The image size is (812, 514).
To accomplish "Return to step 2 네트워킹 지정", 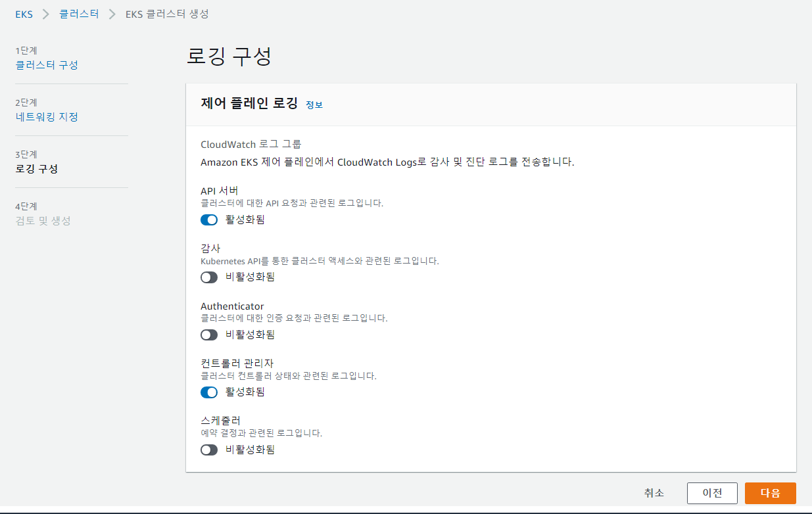I will (47, 117).
